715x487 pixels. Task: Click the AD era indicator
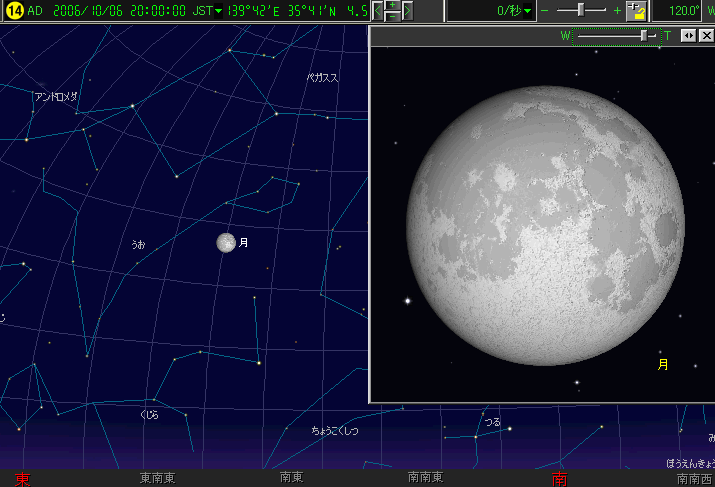click(36, 11)
